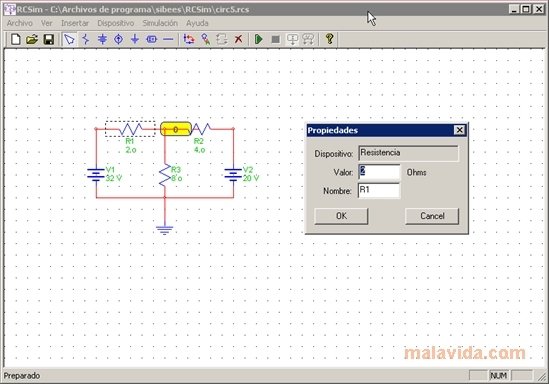This screenshot has height=384, width=549.
Task: Open the Simulación menu
Action: (x=160, y=23)
